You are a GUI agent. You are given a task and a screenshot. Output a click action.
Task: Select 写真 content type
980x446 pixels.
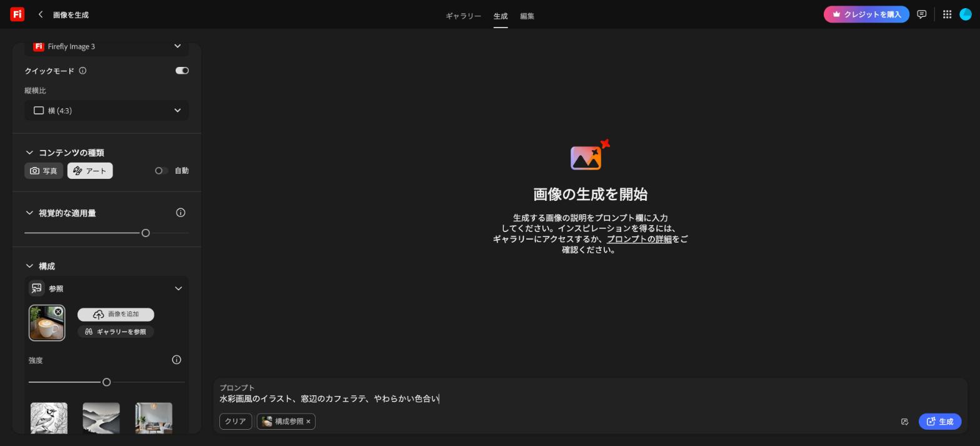(44, 171)
